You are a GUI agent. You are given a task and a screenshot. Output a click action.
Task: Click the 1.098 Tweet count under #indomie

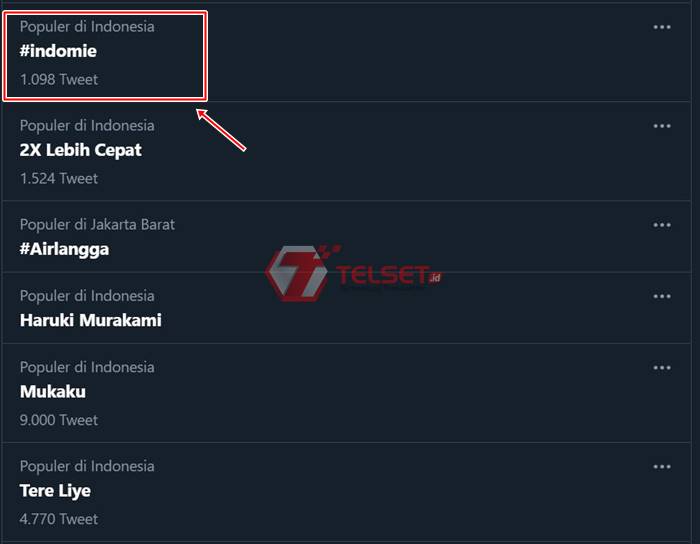point(59,79)
